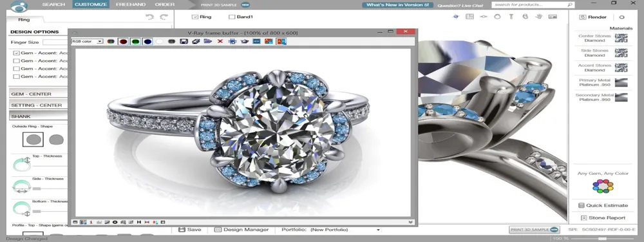
Task: Click the Any Gem color wheel
Action: [x=603, y=187]
